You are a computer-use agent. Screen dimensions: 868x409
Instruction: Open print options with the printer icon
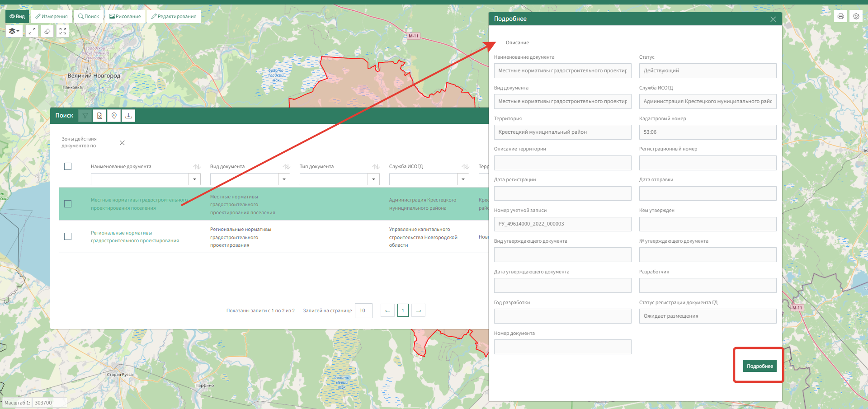point(840,16)
